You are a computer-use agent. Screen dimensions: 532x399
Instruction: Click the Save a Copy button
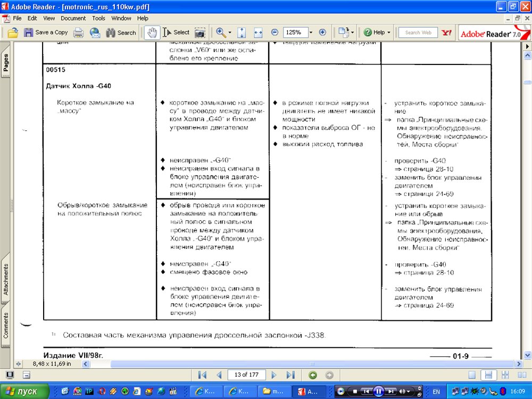point(46,32)
